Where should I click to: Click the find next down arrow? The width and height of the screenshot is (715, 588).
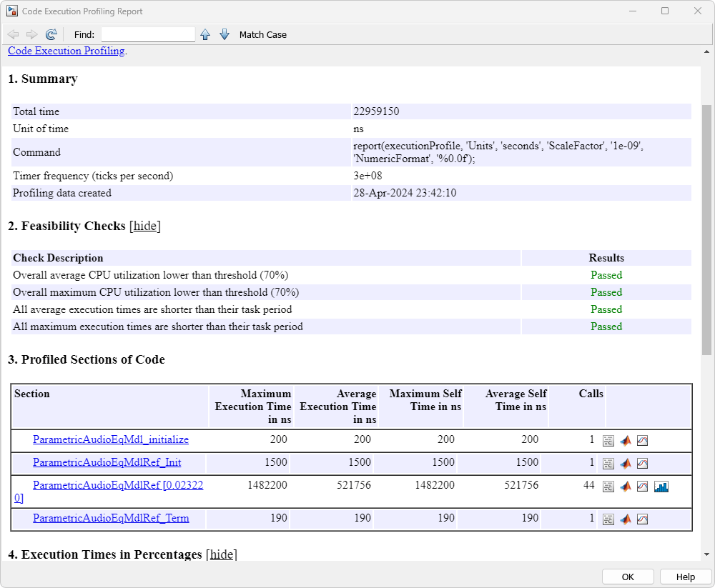pyautogui.click(x=225, y=34)
